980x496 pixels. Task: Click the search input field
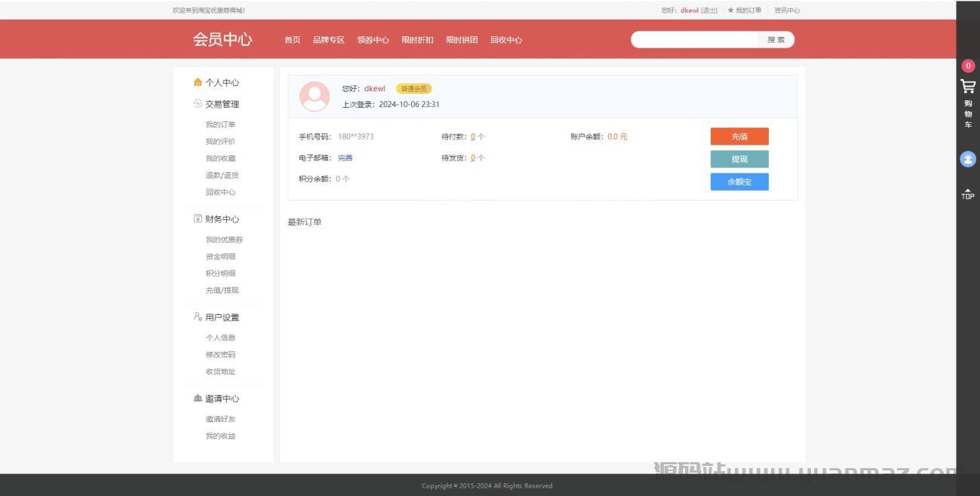point(694,40)
